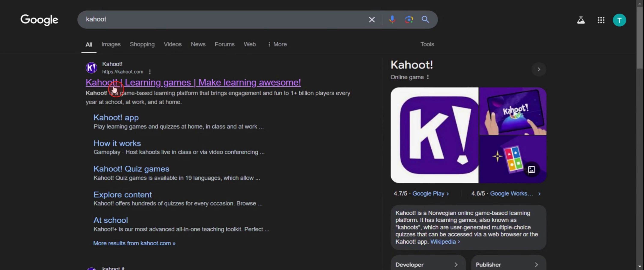Expand the More search filters menu
644x270 pixels.
coord(277,44)
